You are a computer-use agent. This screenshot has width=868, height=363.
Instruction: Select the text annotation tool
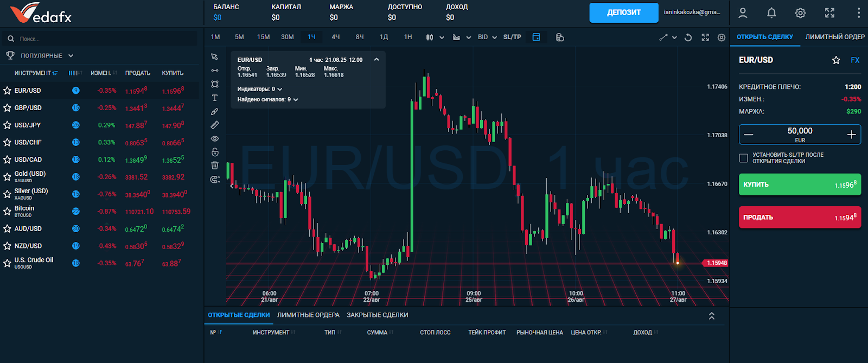(215, 98)
